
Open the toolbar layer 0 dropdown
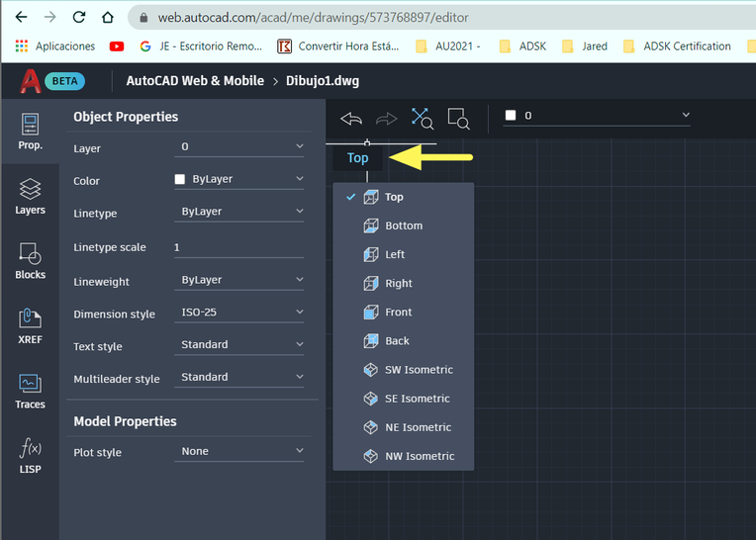[597, 116]
